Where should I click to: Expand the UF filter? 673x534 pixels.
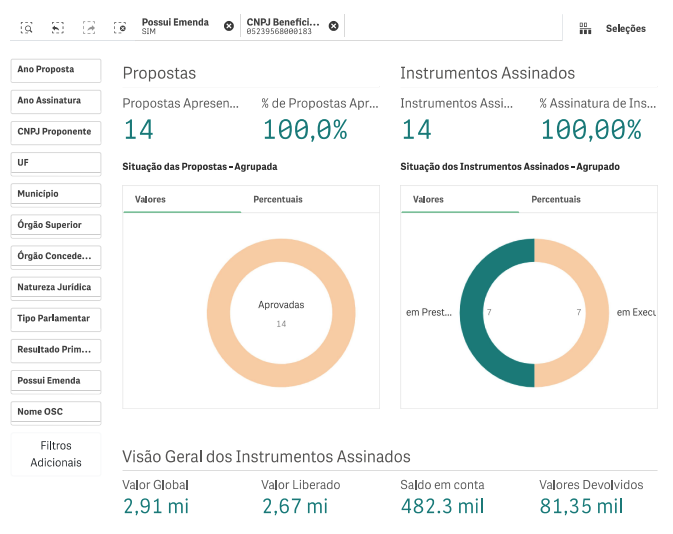tap(56, 163)
